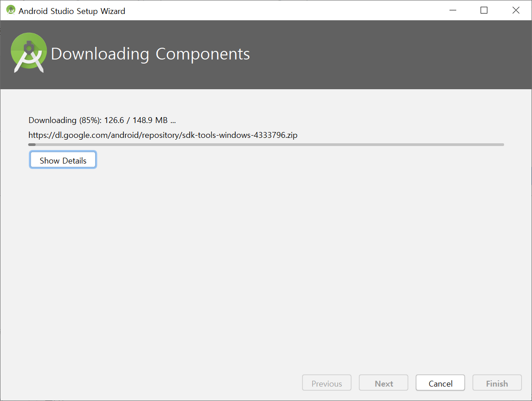Click the Show Details button
This screenshot has width=532, height=401.
(63, 160)
